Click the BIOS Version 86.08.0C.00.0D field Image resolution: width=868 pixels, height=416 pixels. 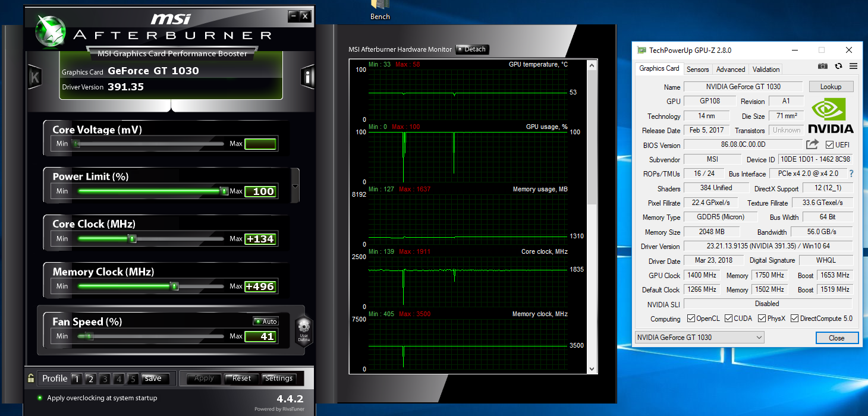[743, 144]
